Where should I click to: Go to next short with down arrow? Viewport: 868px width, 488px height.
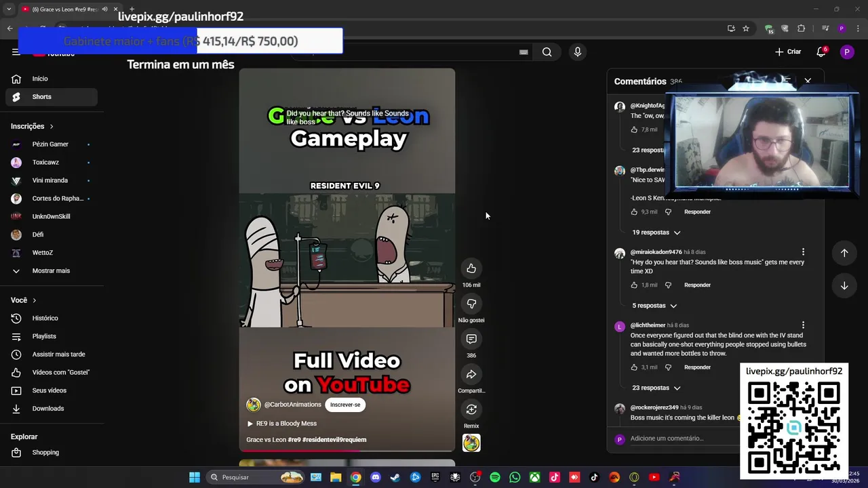844,285
